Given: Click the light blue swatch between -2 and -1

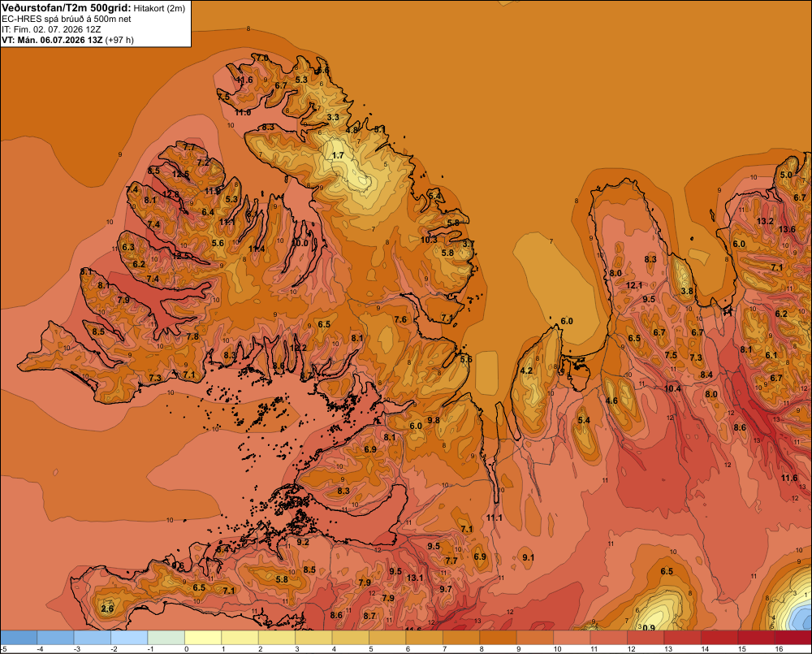Looking at the screenshot, I should (129, 638).
